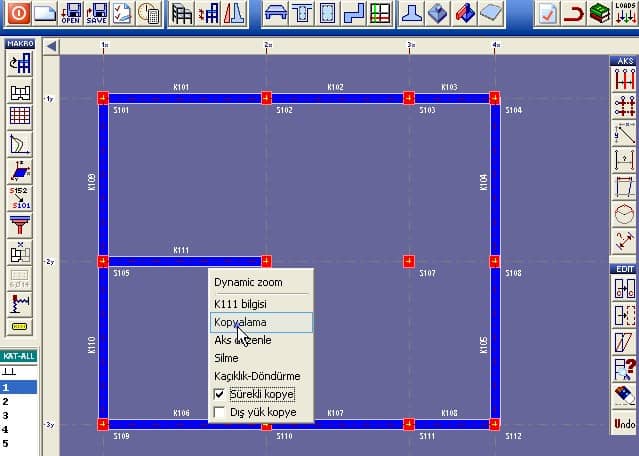Select the LOADS weight icon
The height and width of the screenshot is (456, 639).
[625, 13]
